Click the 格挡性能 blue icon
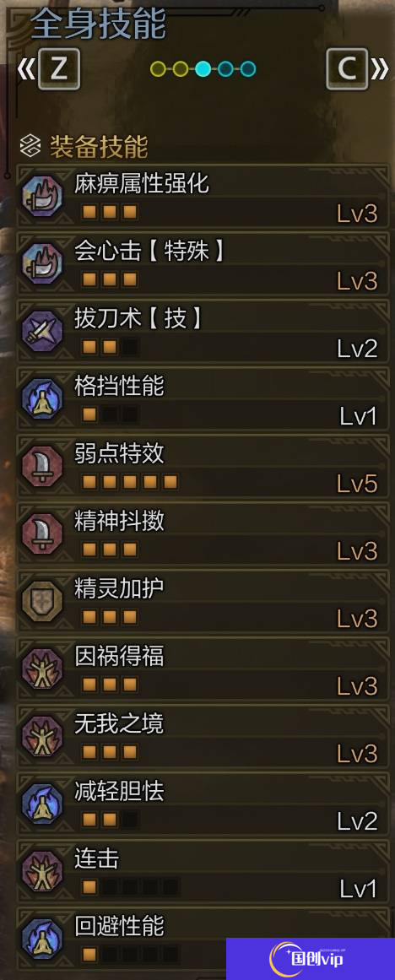This screenshot has height=980, width=395. [x=42, y=398]
